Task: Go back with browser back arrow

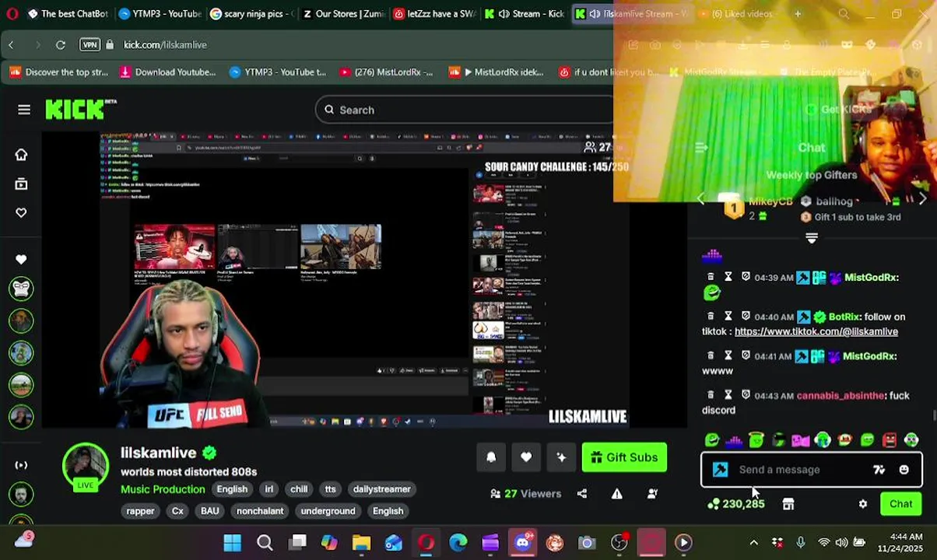Action: click(12, 45)
